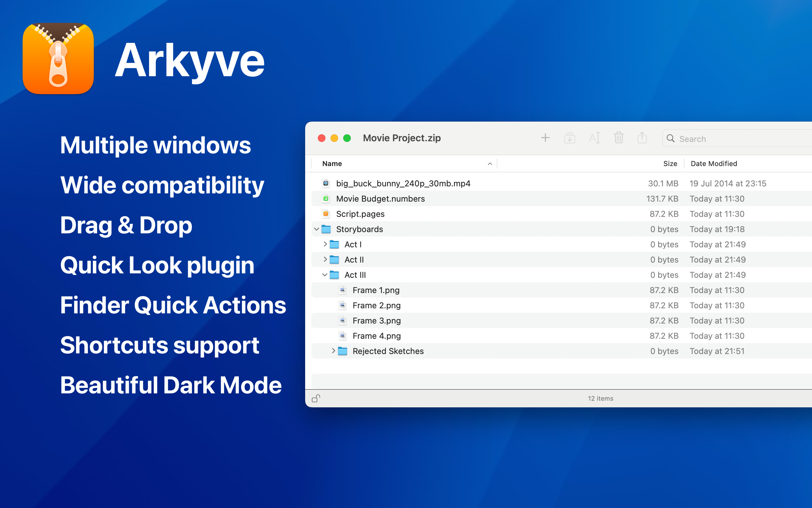Select big_buck_bunny_240p_30mb.mp4
Screen dimensions: 812x508
point(403,184)
